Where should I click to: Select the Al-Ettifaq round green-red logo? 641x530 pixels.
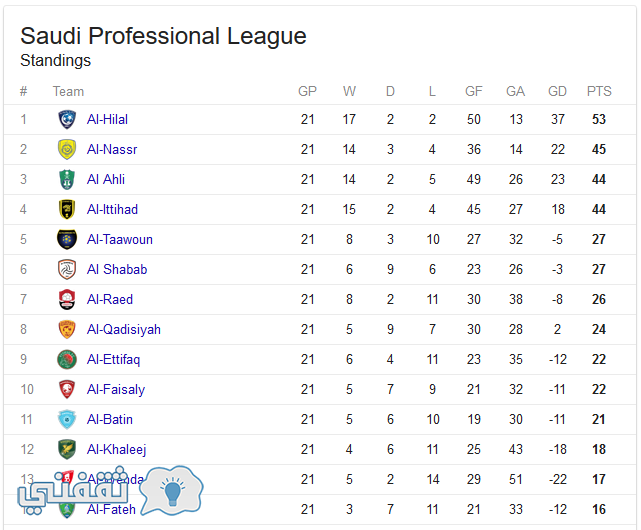[x=67, y=359]
